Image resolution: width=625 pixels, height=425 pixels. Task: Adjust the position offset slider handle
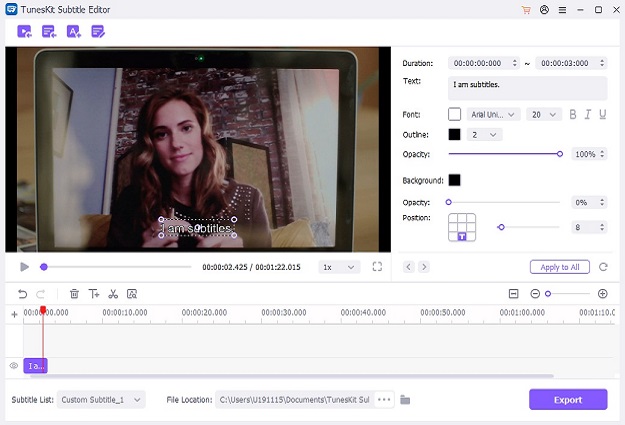tap(501, 227)
